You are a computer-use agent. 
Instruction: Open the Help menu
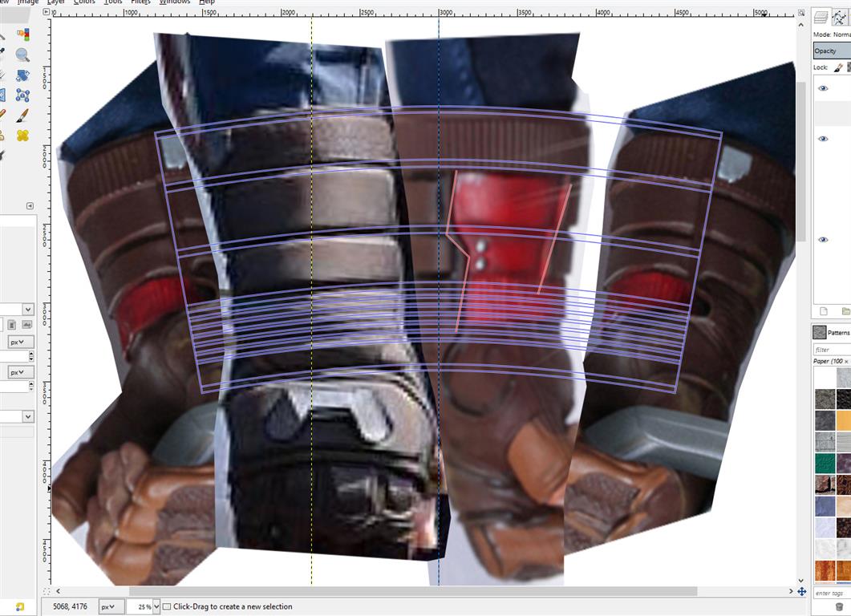click(x=207, y=2)
